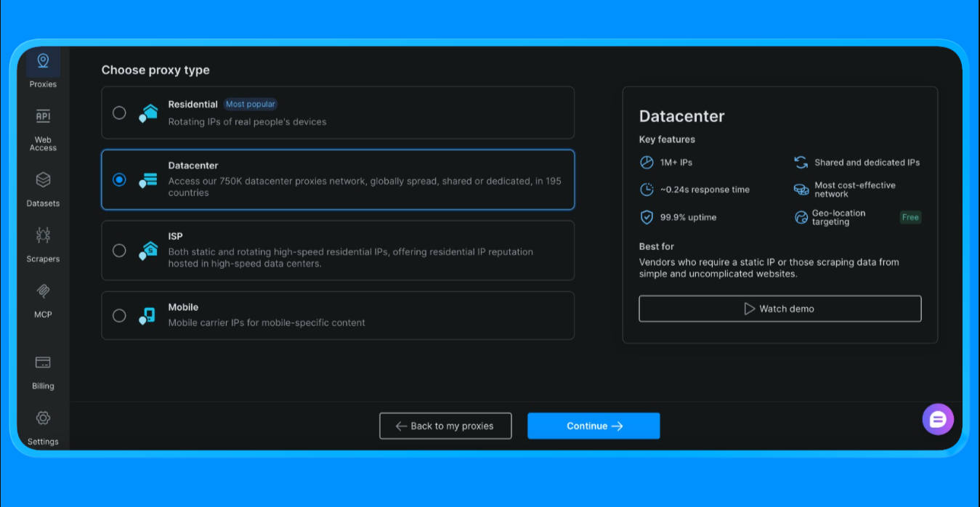Click the Free geo-location badge
Image resolution: width=980 pixels, height=507 pixels.
click(x=910, y=217)
